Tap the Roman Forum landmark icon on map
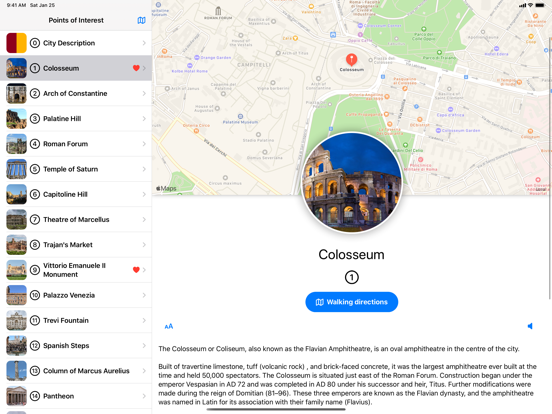 pos(218,11)
